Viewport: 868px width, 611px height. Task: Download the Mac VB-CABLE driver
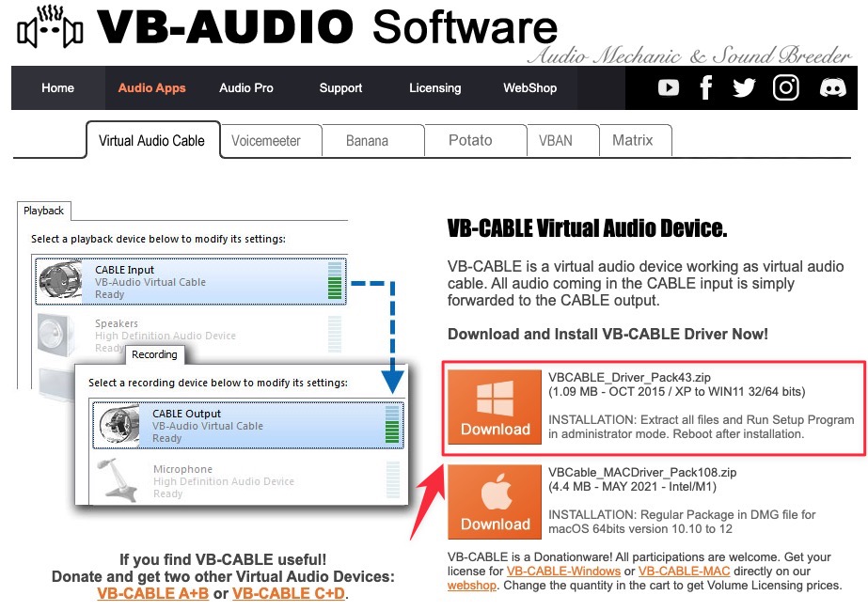(495, 501)
